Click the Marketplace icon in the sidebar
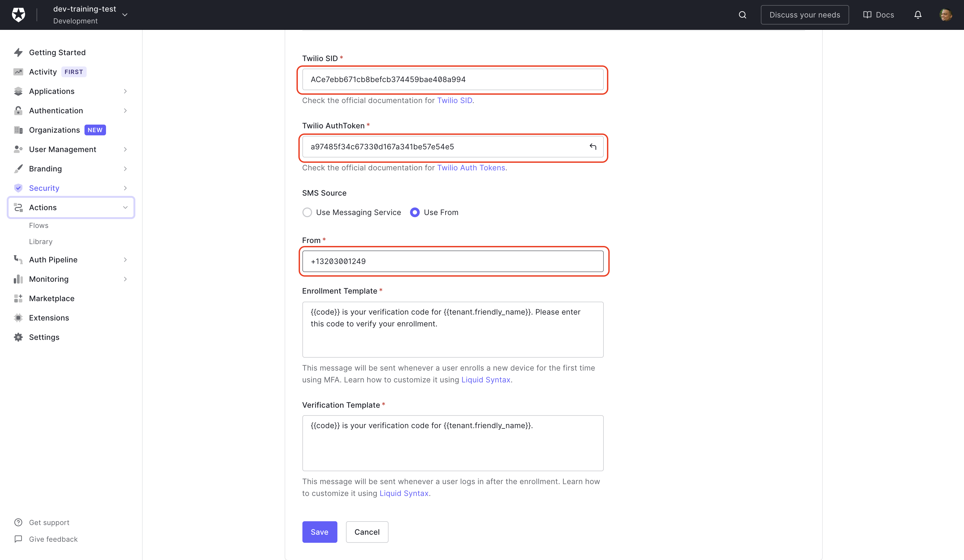 18,298
